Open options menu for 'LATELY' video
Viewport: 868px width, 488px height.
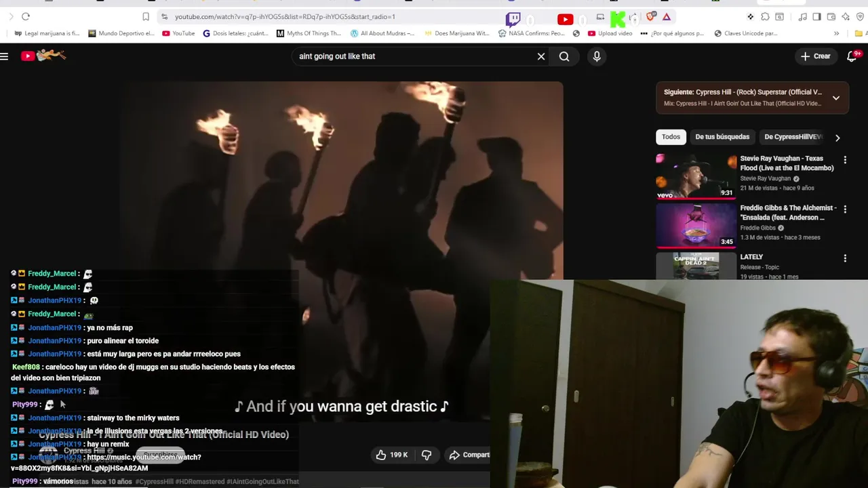click(x=845, y=258)
